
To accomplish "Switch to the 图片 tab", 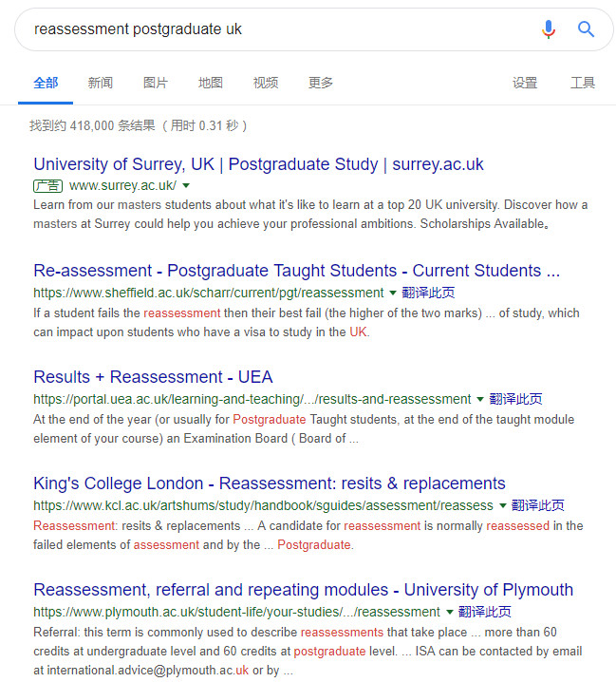I will coord(156,83).
